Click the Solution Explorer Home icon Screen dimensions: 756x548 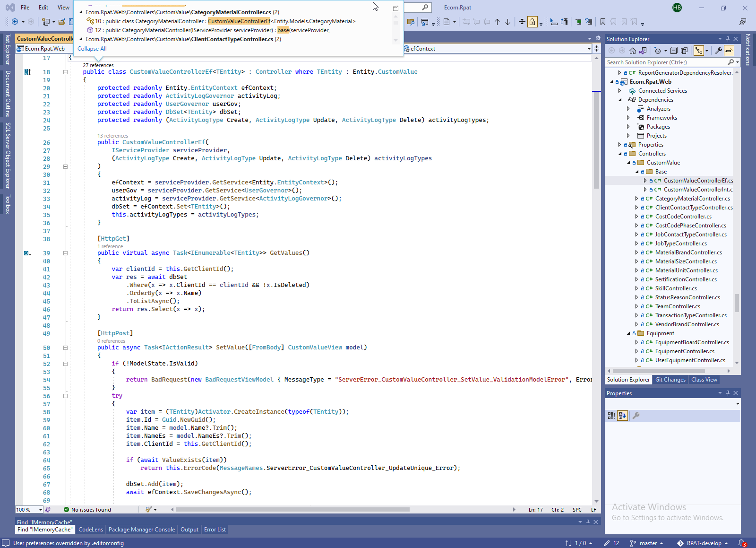(x=632, y=51)
